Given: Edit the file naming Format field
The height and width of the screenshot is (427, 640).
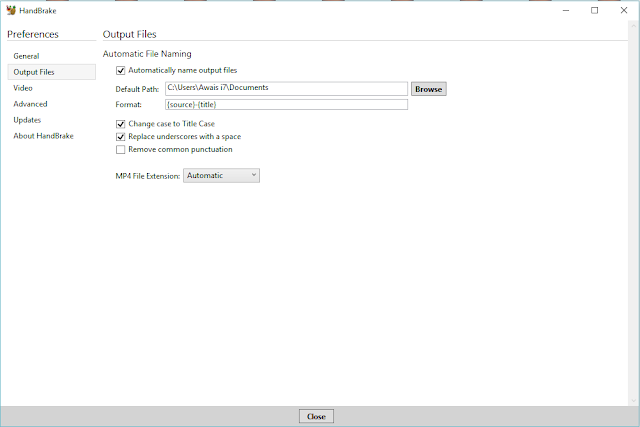Looking at the screenshot, I should 286,105.
